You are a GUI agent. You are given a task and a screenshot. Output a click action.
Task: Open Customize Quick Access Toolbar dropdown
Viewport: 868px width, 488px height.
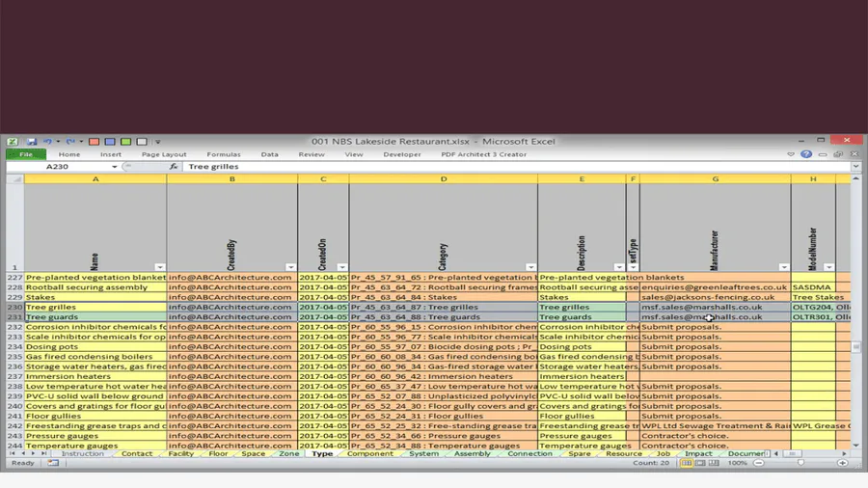(158, 142)
